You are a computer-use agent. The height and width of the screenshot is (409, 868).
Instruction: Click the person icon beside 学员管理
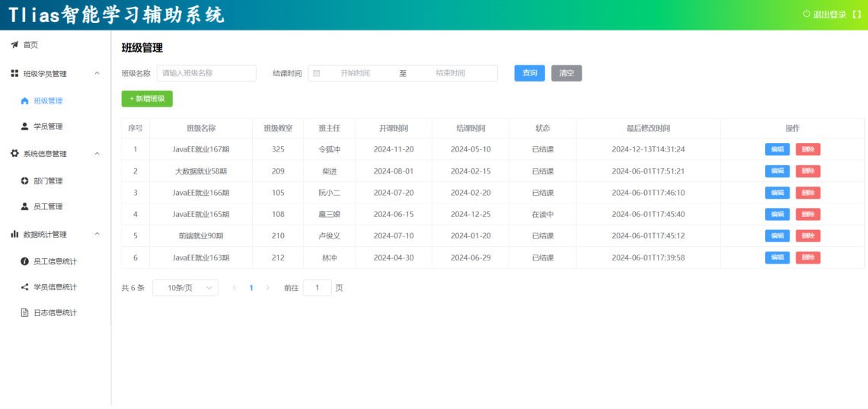(x=24, y=126)
